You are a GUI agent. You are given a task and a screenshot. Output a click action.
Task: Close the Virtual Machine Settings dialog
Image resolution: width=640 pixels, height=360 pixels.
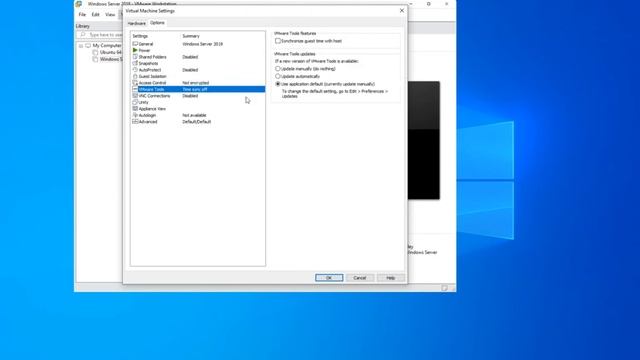click(402, 11)
